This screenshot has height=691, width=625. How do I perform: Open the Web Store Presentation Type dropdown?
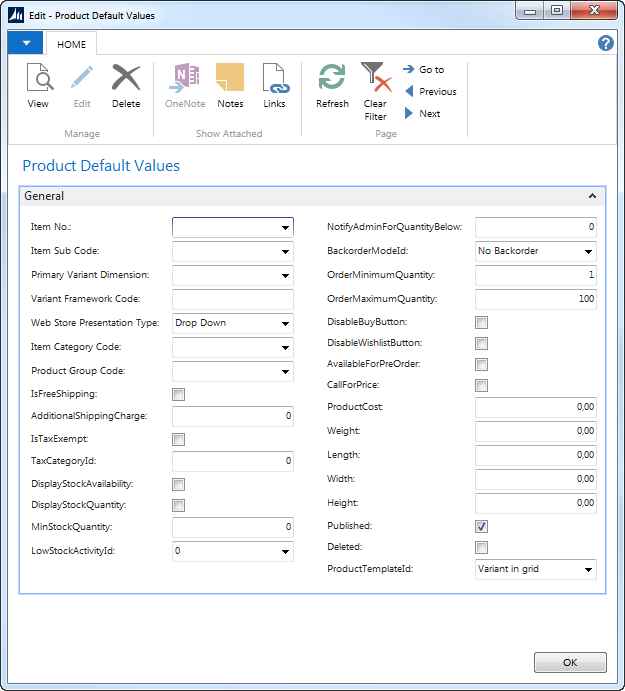(286, 323)
